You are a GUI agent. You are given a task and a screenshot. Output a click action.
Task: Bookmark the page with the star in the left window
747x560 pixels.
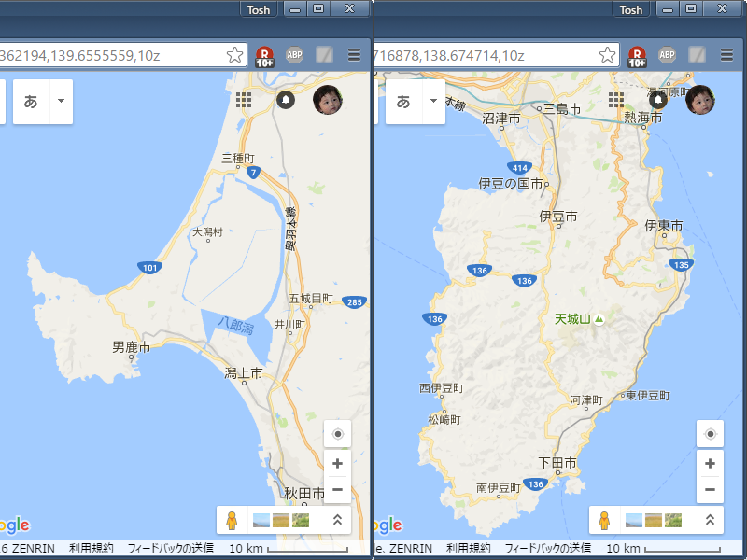click(x=235, y=55)
